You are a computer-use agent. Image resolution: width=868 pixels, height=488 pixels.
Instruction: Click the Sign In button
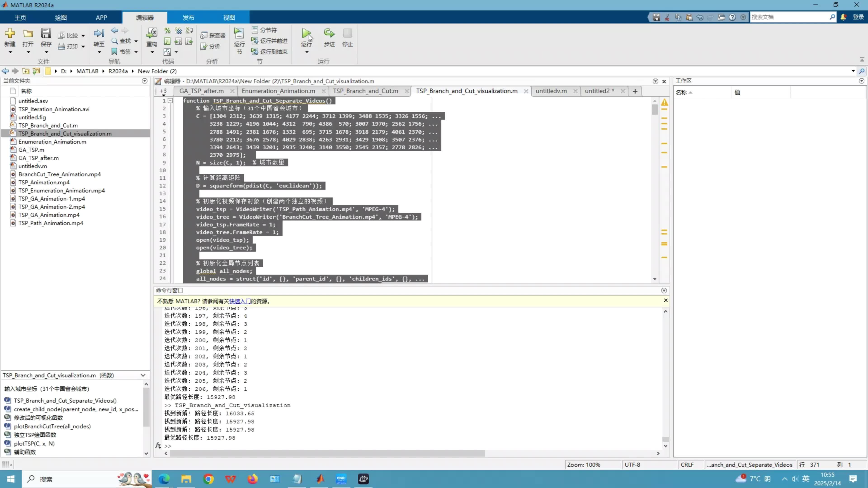coord(858,17)
